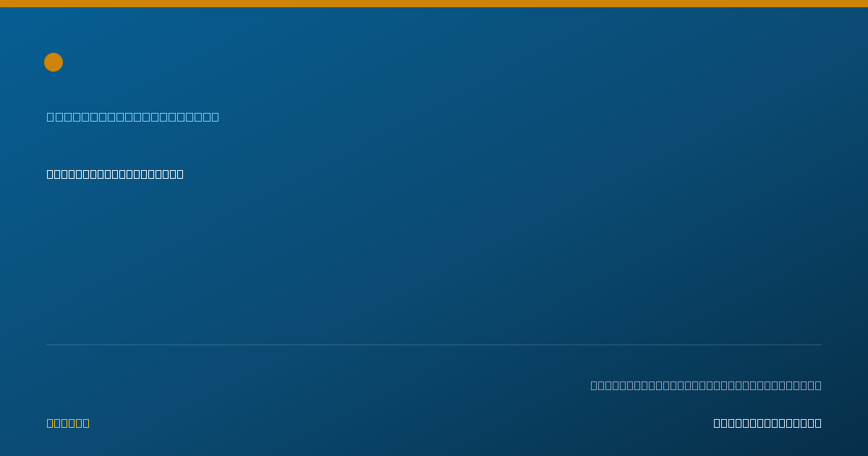Click the bold white footer text on the right
Screen dimensions: 868x456
tap(767, 423)
